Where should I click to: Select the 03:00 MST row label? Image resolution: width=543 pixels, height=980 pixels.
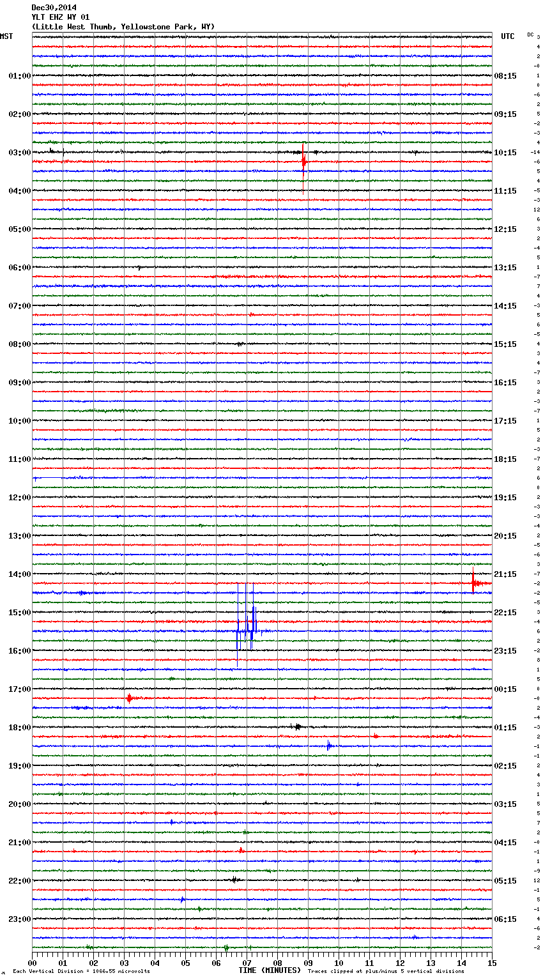pyautogui.click(x=20, y=153)
